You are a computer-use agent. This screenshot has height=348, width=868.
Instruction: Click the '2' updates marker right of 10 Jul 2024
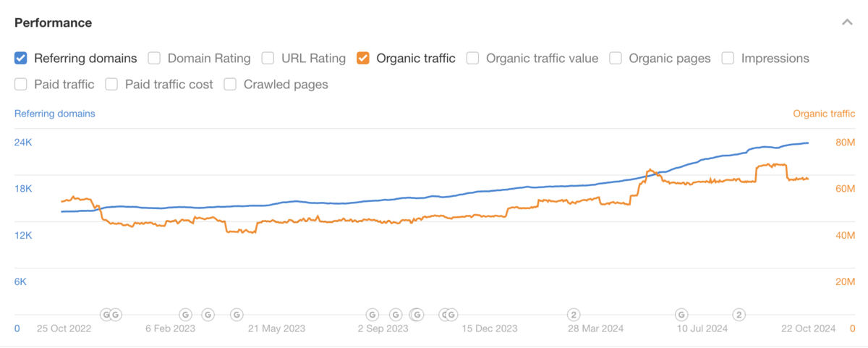pos(739,314)
